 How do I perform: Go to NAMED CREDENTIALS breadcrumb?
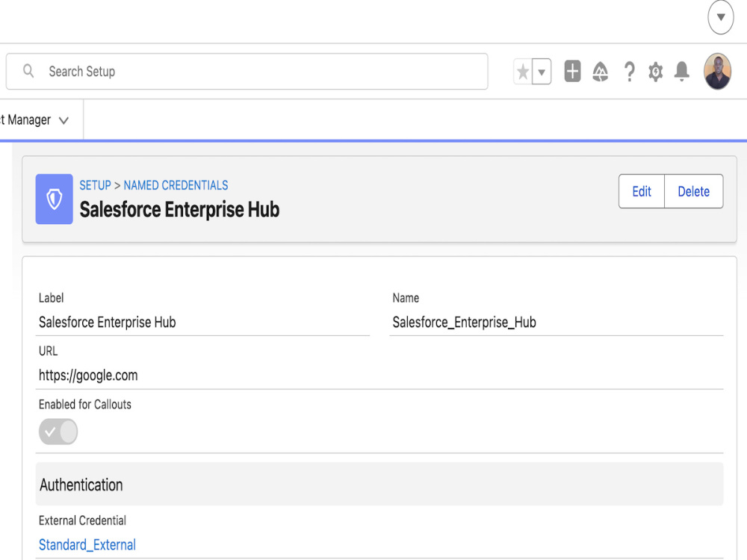point(176,185)
